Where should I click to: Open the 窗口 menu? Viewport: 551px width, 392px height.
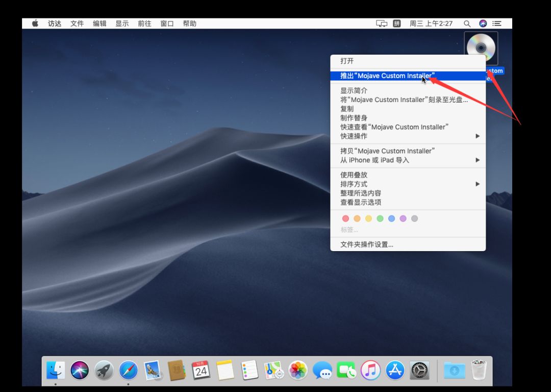pyautogui.click(x=167, y=23)
